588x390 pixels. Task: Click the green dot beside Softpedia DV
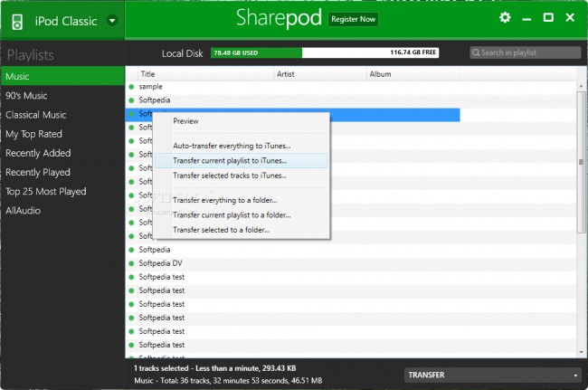pyautogui.click(x=131, y=263)
